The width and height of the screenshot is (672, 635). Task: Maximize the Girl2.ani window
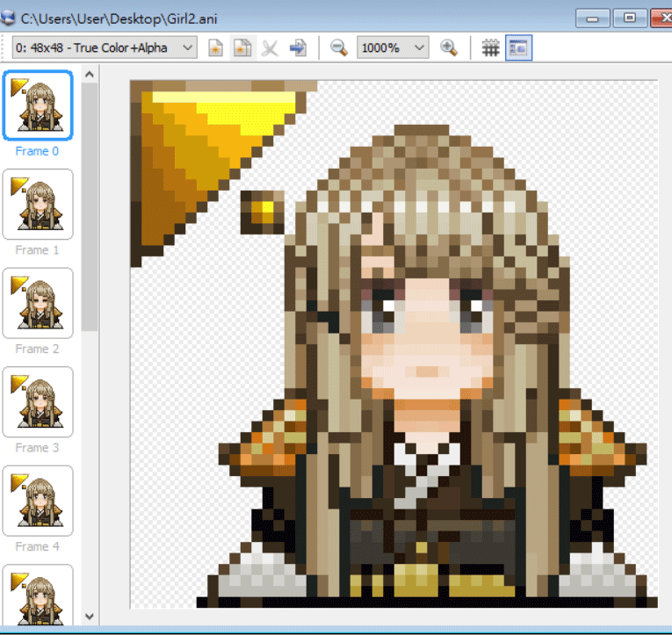pos(630,18)
